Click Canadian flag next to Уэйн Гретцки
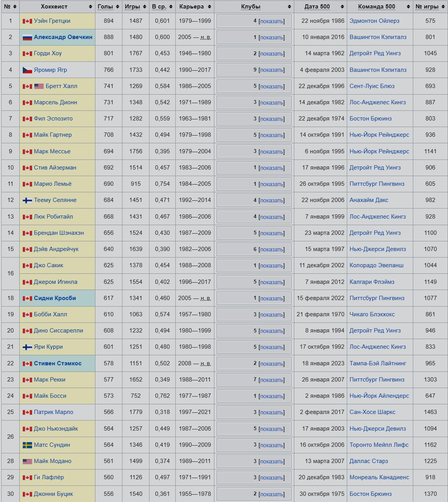Image resolution: width=448 pixels, height=502 pixels. click(27, 21)
